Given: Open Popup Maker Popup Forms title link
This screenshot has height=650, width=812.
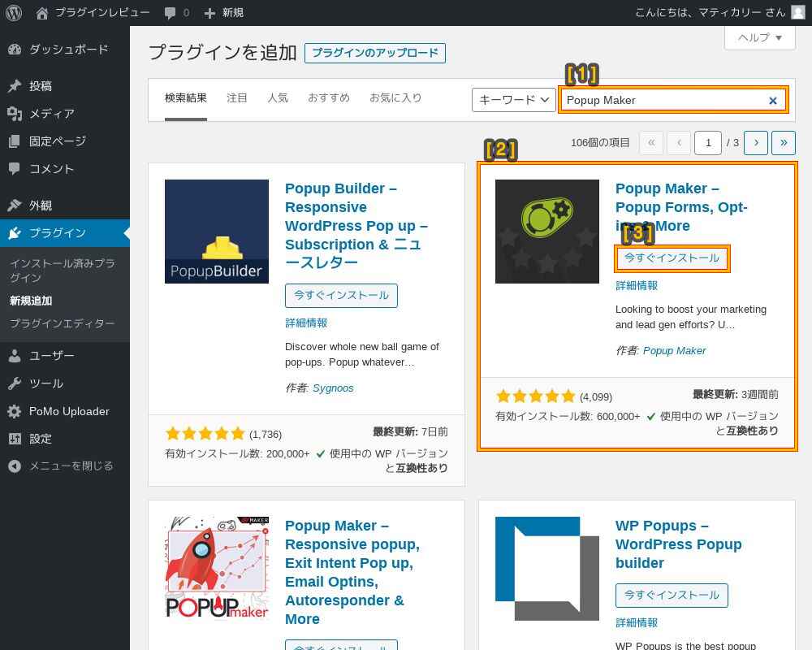Looking at the screenshot, I should tap(681, 207).
